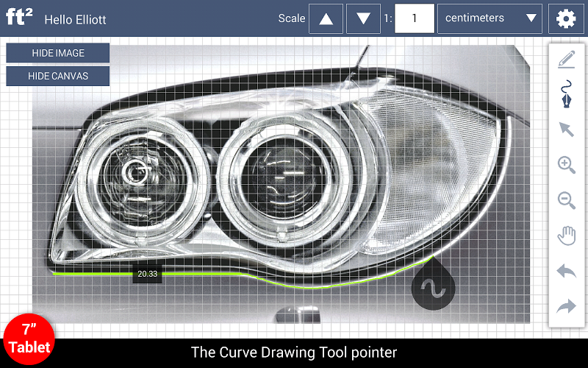Click the zoom in magnifier

click(566, 165)
